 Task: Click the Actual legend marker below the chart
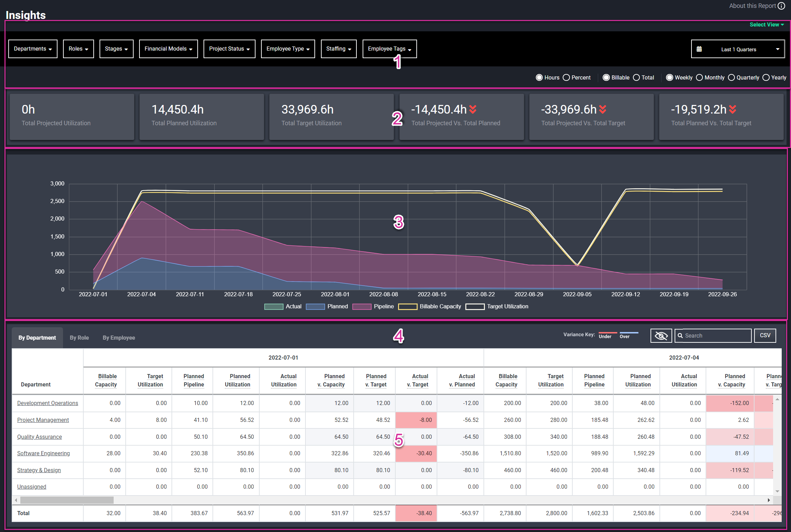[x=273, y=306]
